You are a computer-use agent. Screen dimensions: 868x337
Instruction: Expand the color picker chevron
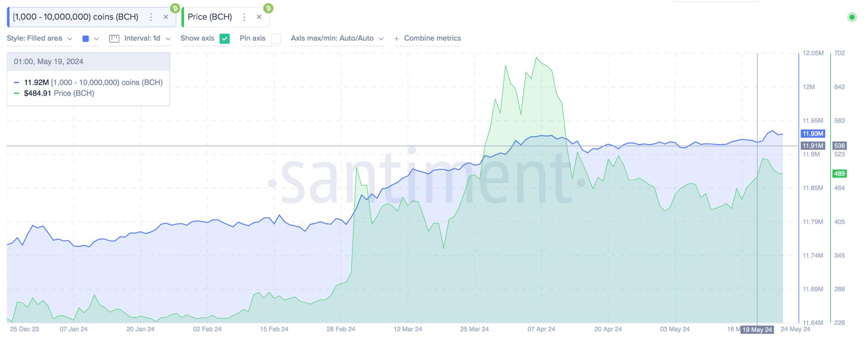(96, 39)
